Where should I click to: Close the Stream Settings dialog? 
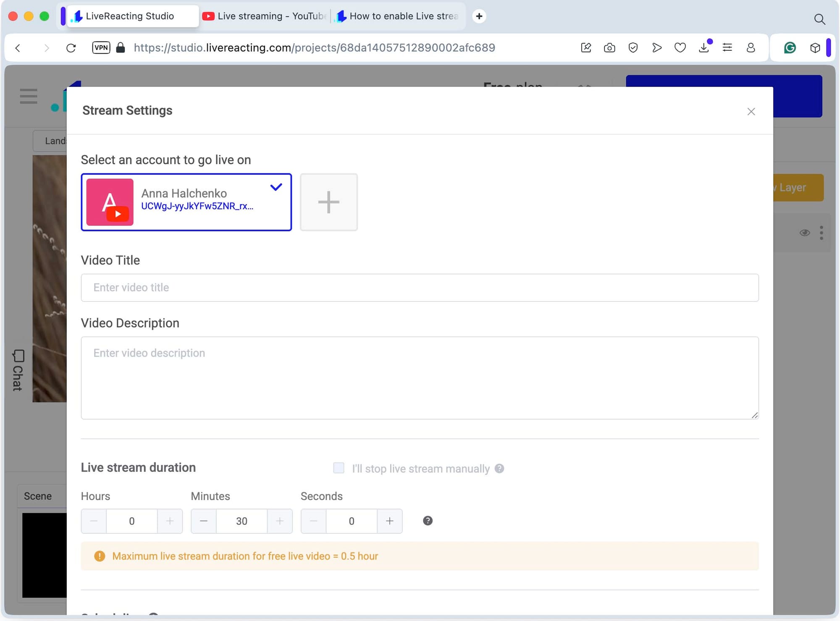tap(751, 111)
